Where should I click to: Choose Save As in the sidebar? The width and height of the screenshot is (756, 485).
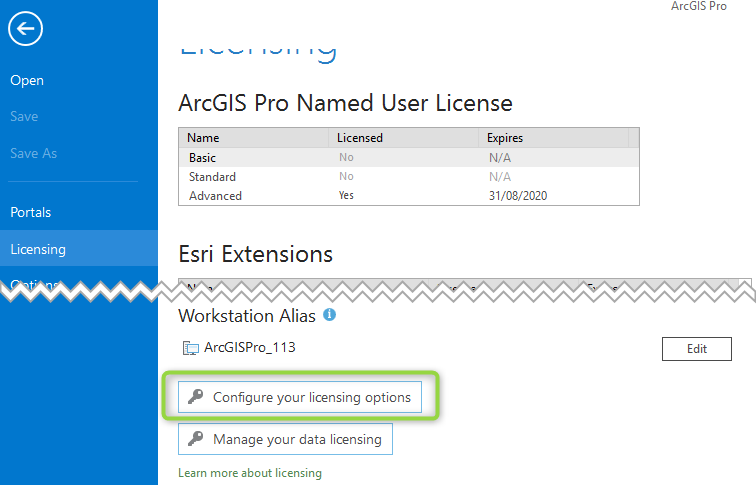tap(34, 153)
